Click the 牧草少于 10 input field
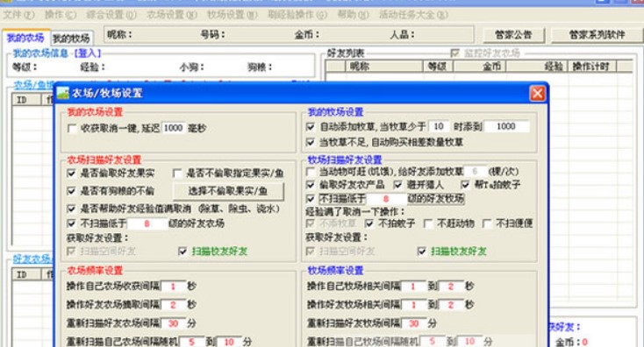The image size is (644, 347). (438, 126)
